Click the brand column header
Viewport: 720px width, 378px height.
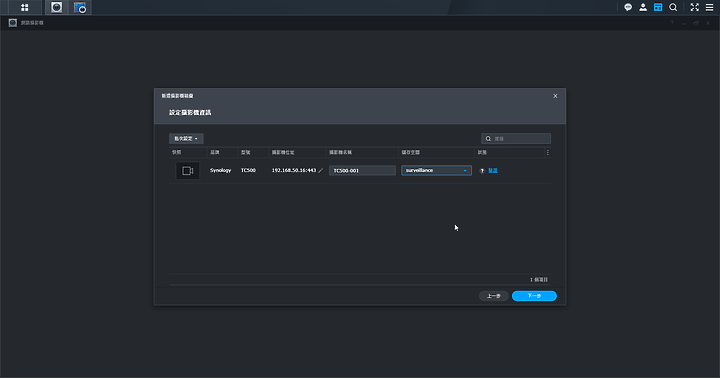(x=215, y=152)
